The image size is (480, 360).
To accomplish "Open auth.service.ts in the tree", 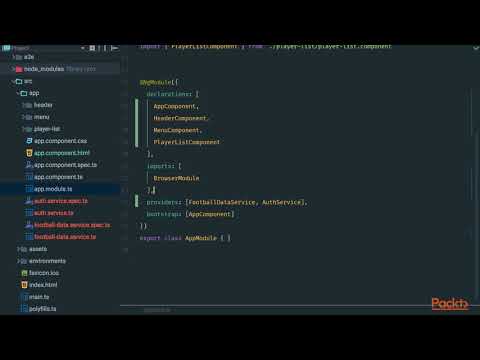I will point(54,213).
